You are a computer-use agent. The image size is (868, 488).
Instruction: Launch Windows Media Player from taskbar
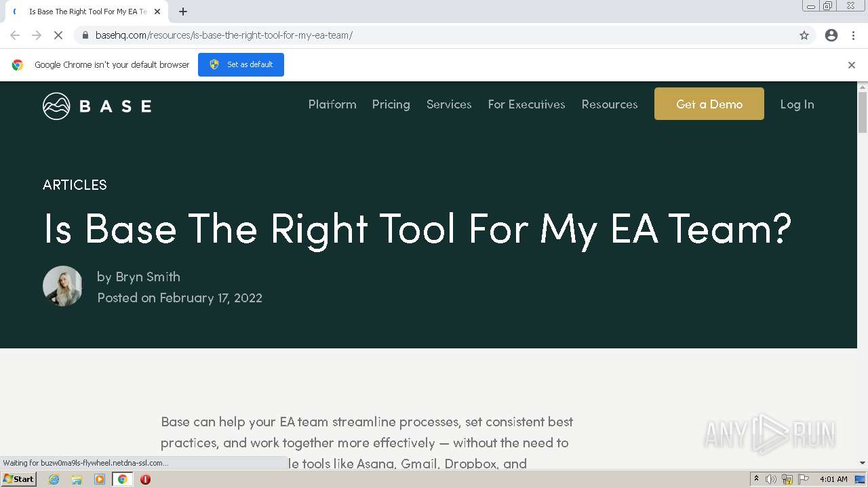(100, 479)
